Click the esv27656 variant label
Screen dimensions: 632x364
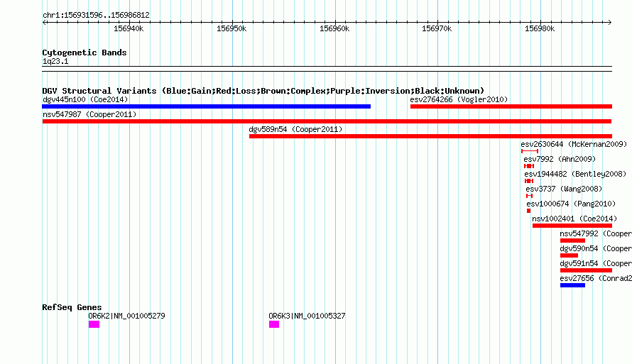(x=596, y=278)
